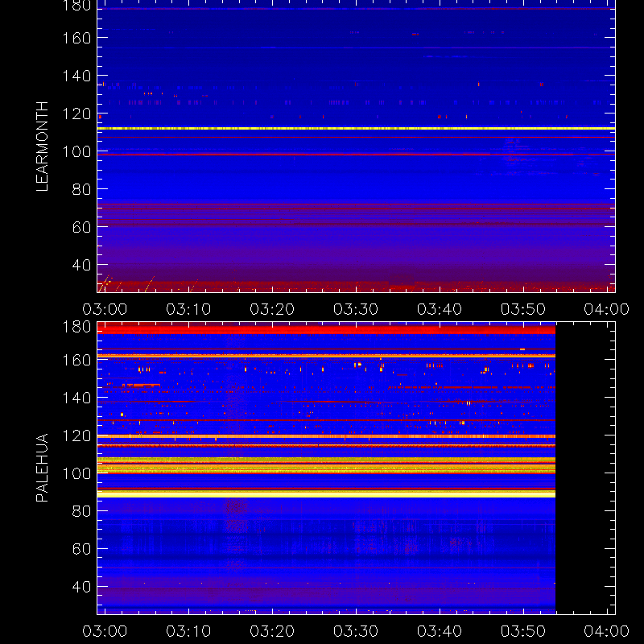Click bright yellow interference line in Learmonth spectrogram
Image resolution: width=644 pixels, height=644 pixels.
point(356,129)
